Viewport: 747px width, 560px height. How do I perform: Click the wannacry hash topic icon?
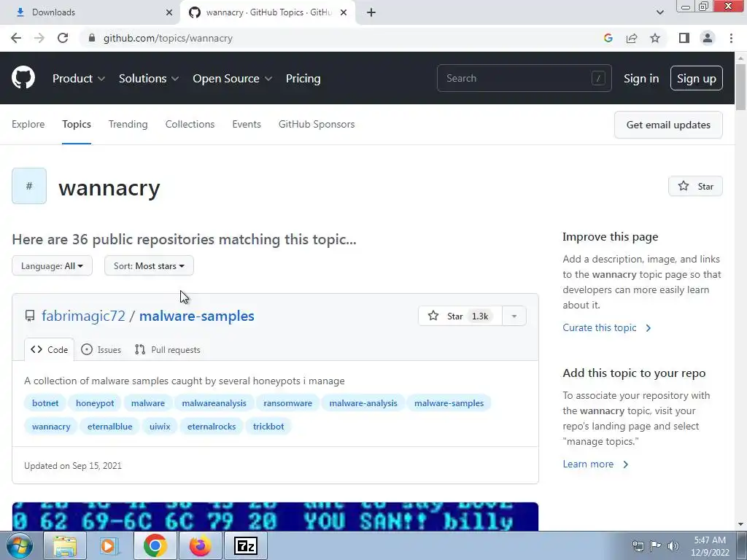(29, 186)
